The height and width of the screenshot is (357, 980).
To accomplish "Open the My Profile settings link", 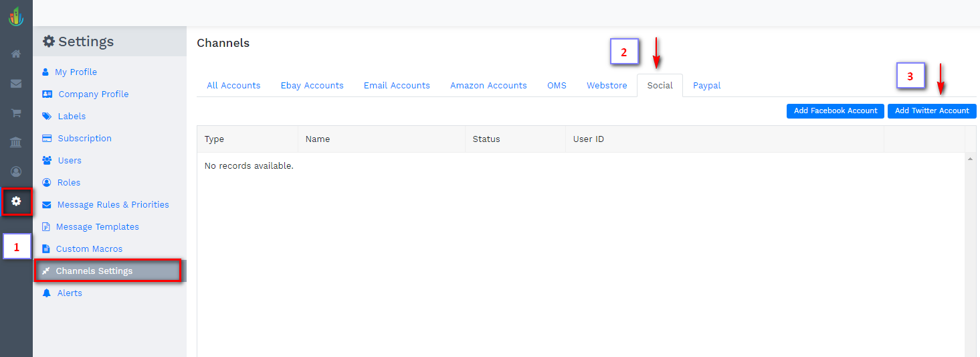I will click(76, 72).
